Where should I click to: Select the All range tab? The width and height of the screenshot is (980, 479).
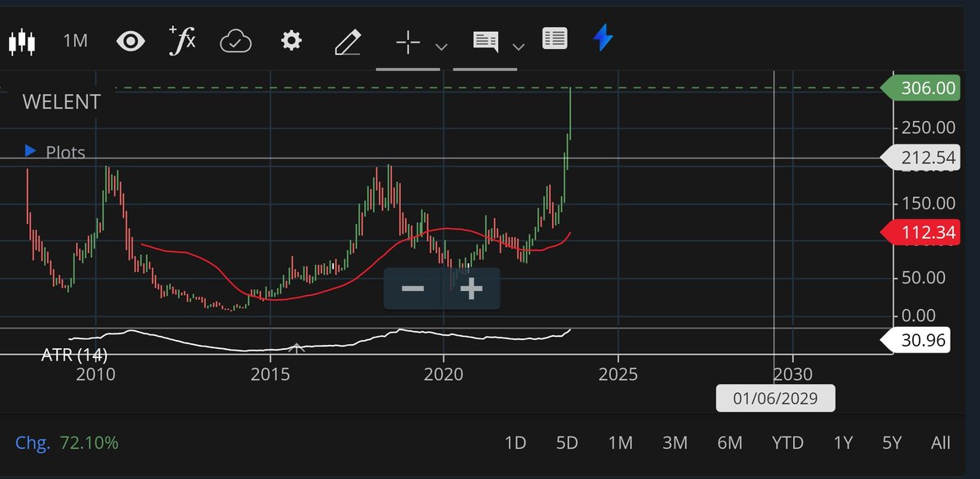click(941, 443)
